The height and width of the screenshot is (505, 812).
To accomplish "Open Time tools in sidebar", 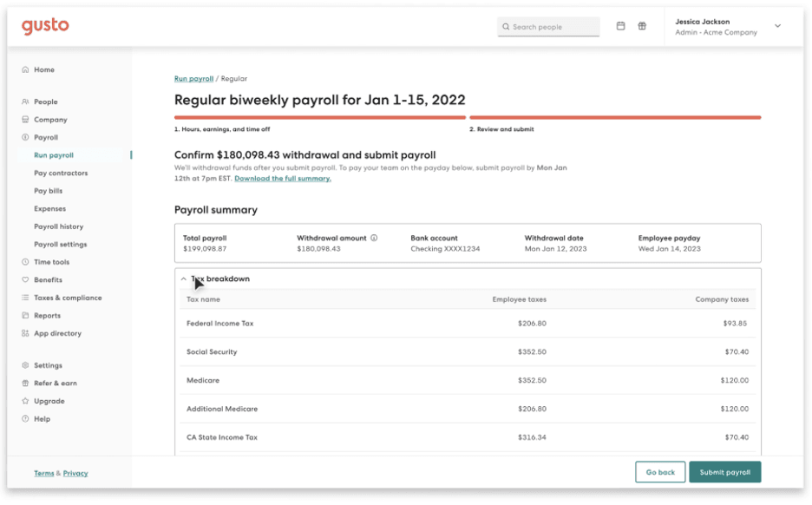I will pos(51,262).
